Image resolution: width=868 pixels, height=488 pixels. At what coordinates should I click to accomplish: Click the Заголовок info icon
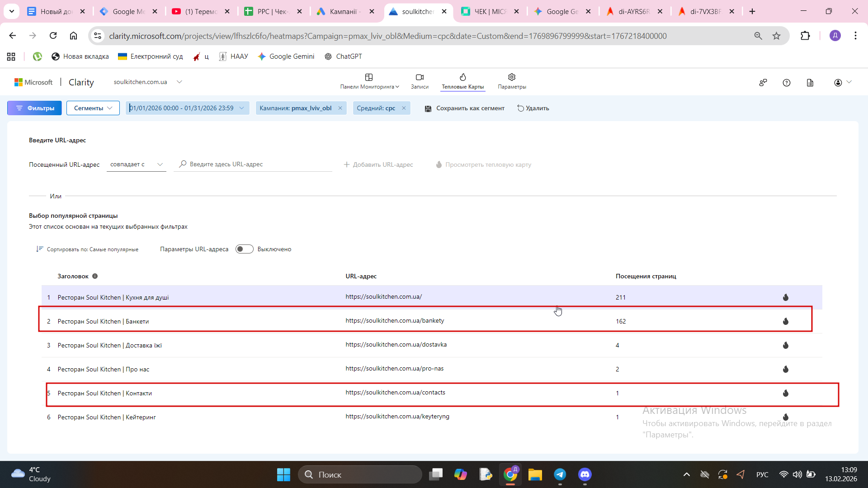[95, 276]
